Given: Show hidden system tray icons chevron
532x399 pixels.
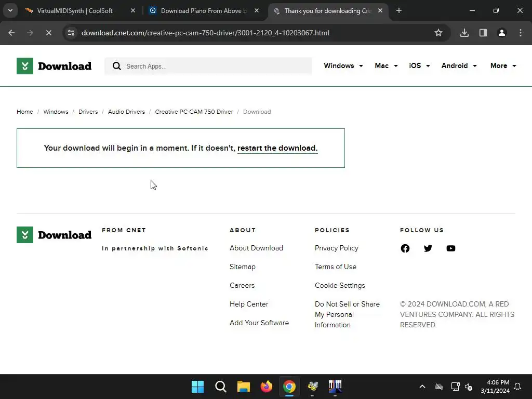Looking at the screenshot, I should [422, 387].
